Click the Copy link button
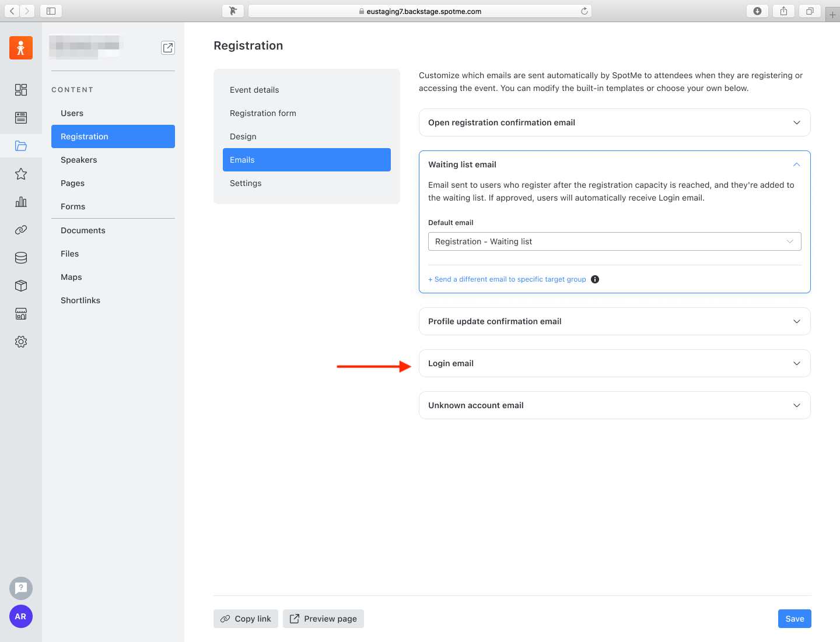The width and height of the screenshot is (840, 642). [x=246, y=619]
